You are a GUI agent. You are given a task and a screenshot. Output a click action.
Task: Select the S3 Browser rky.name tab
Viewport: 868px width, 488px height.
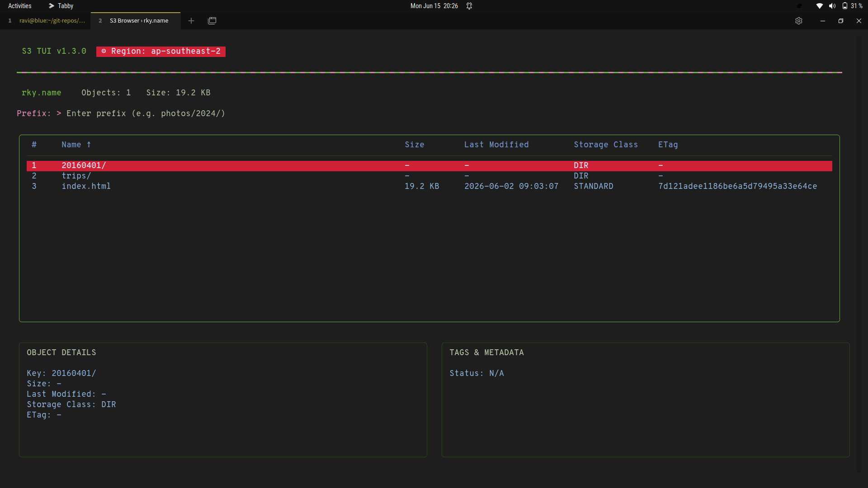coord(136,21)
